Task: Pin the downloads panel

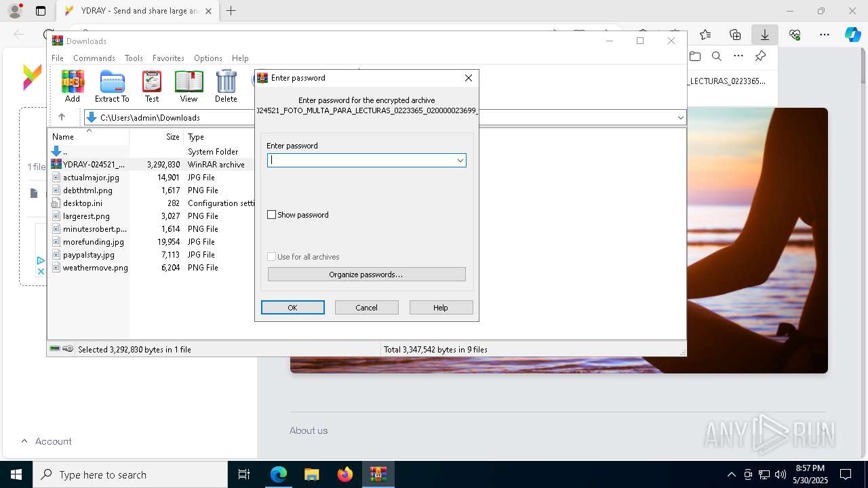Action: (x=761, y=56)
